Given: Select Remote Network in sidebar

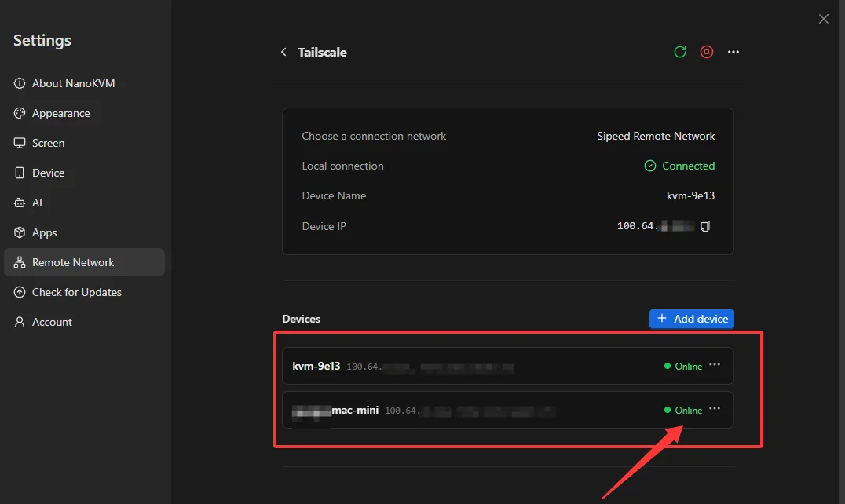Looking at the screenshot, I should click(84, 262).
